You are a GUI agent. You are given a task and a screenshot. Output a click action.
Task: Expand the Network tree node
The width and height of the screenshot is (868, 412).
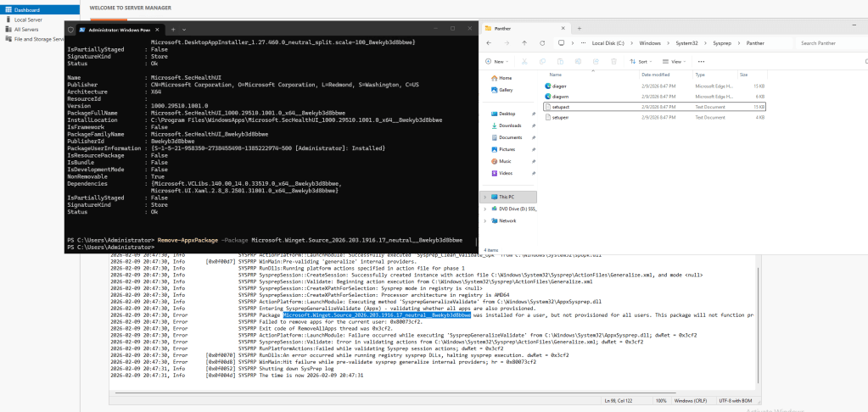pyautogui.click(x=484, y=220)
